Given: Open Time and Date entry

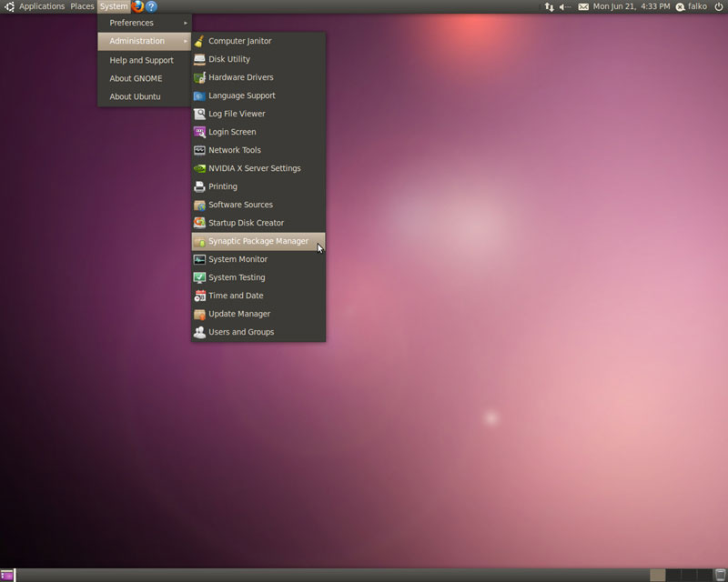Looking at the screenshot, I should tap(258, 296).
